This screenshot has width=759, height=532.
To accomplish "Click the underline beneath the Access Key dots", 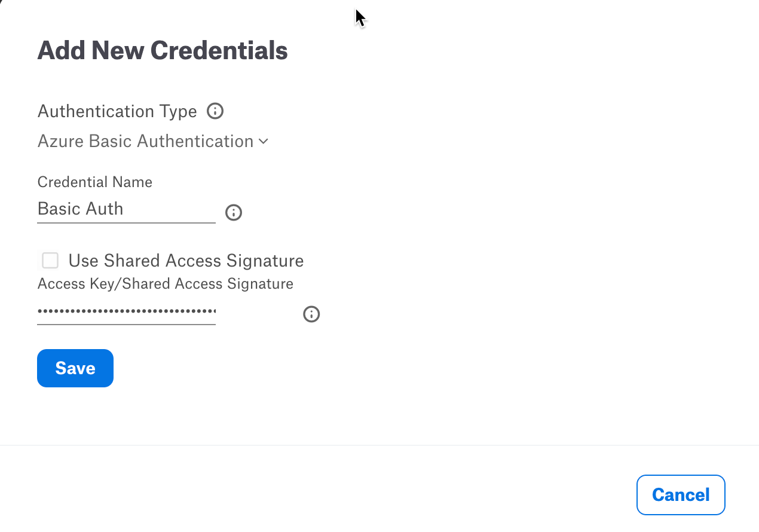I will (126, 325).
